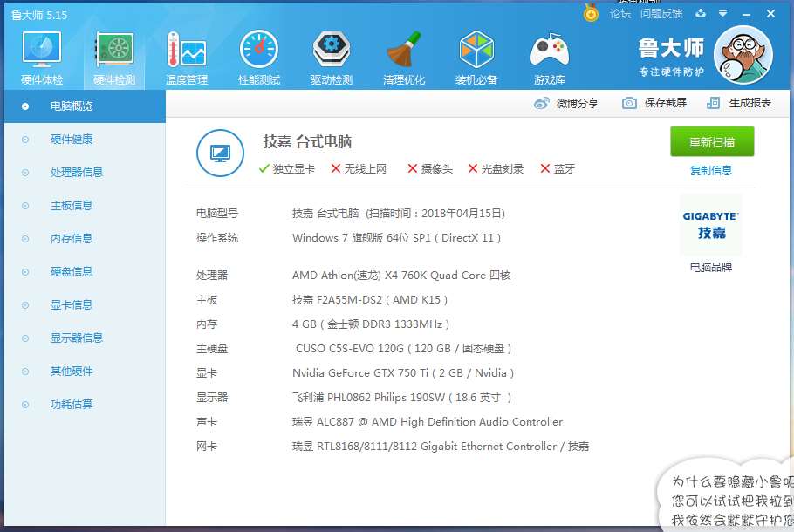794x532 pixels.
Task: Click the tray icon beside 问题反馈
Action: pos(701,13)
